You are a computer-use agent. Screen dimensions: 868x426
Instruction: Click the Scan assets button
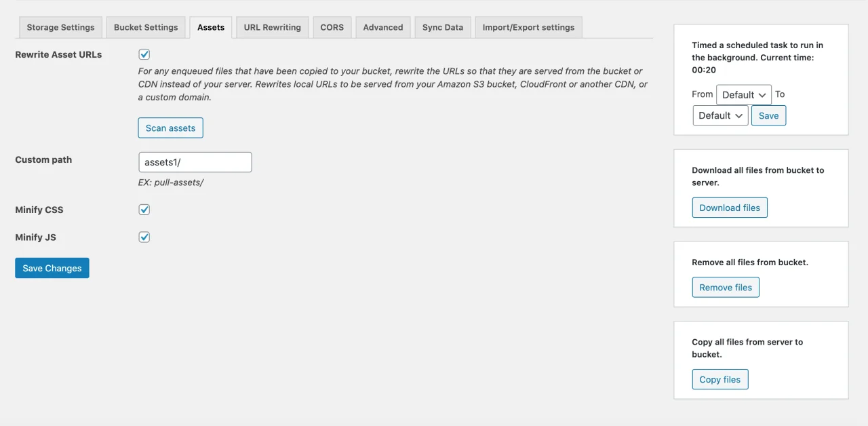[170, 128]
